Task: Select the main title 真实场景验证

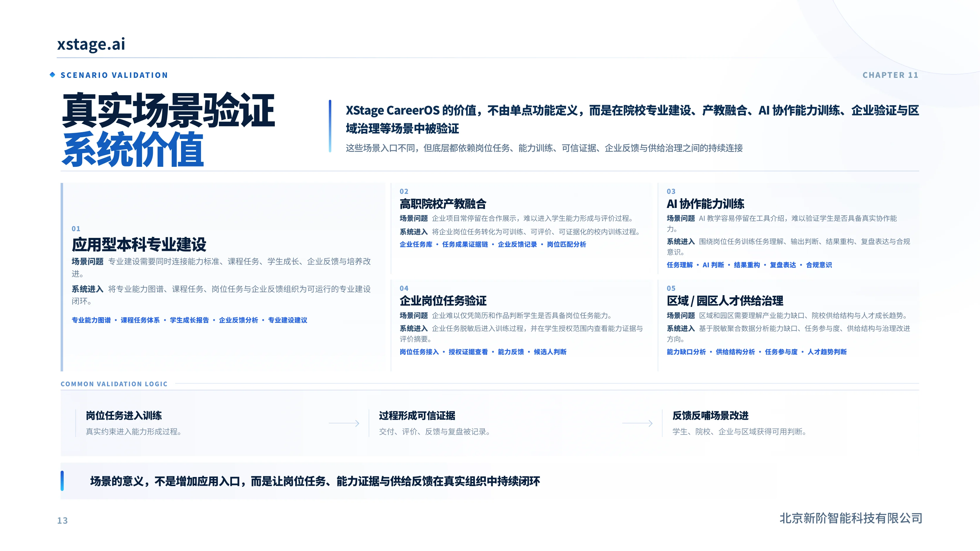Action: pyautogui.click(x=168, y=110)
